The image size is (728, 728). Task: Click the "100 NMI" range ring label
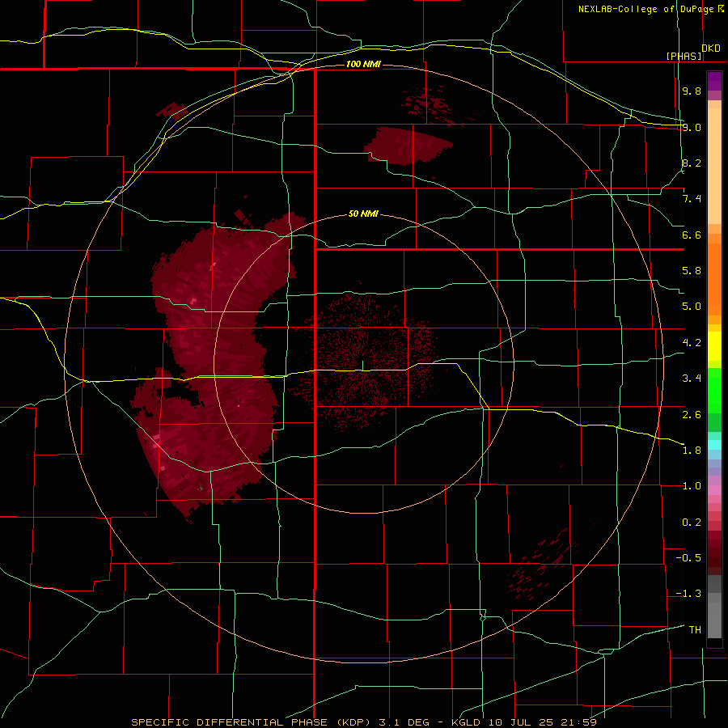pos(363,64)
